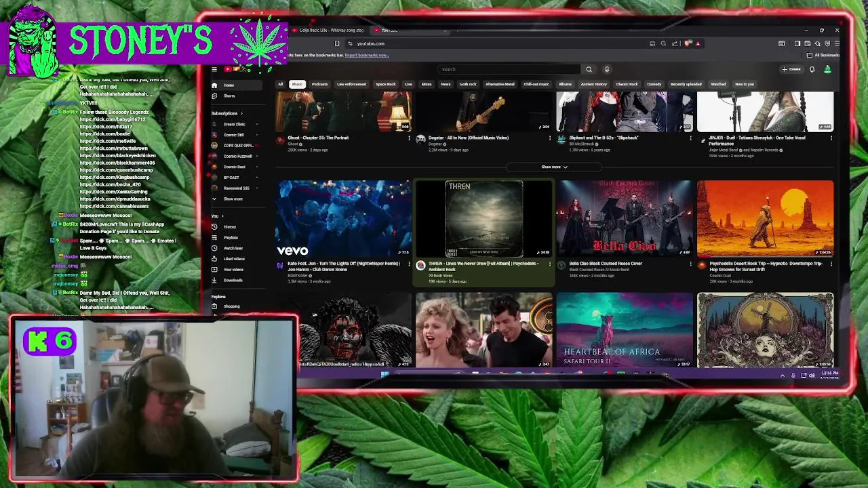Select the All filter chip
The height and width of the screenshot is (488, 868).
(280, 84)
